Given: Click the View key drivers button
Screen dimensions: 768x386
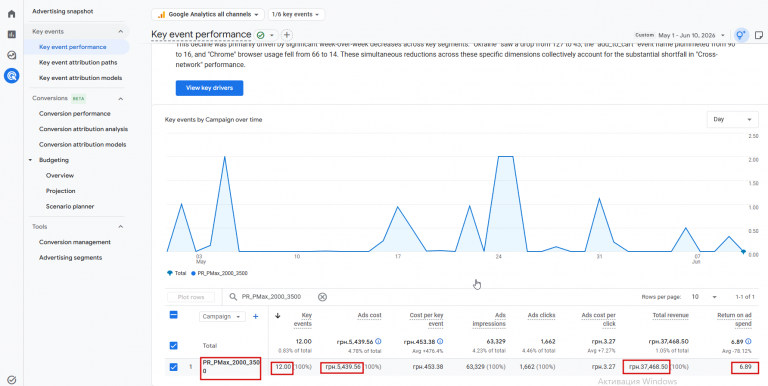Looking at the screenshot, I should pyautogui.click(x=210, y=88).
